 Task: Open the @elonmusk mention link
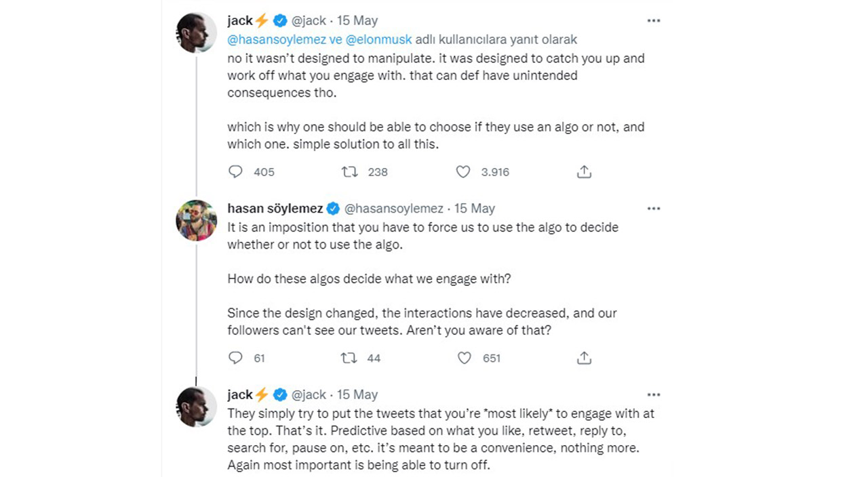(379, 40)
